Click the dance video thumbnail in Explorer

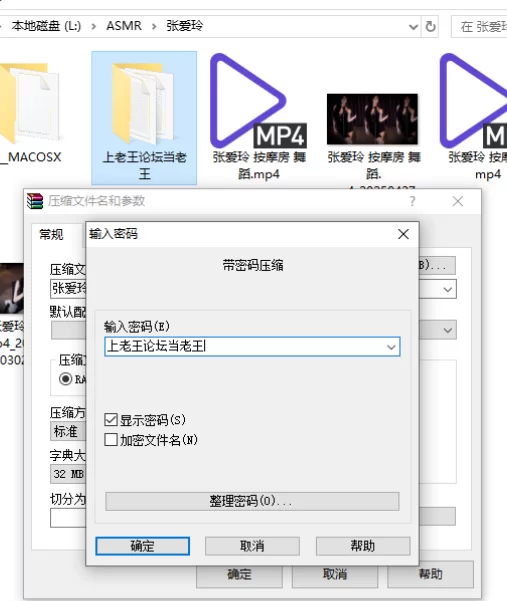pyautogui.click(x=372, y=119)
